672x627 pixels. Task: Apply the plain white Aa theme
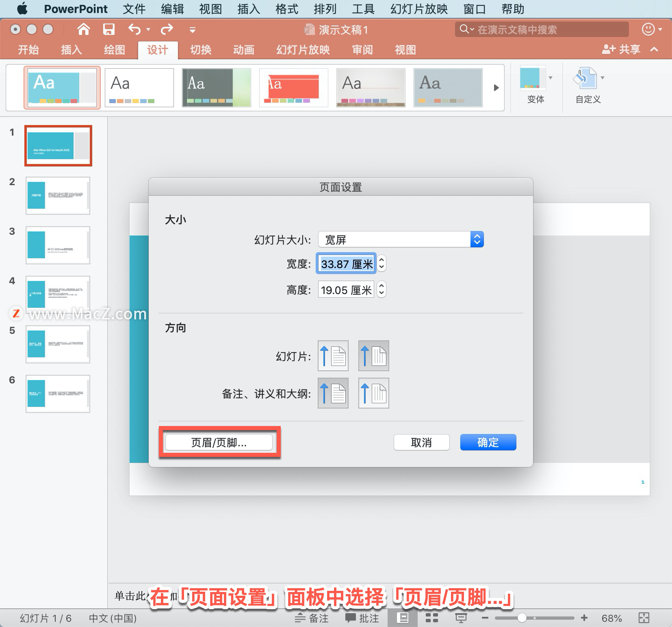[139, 88]
